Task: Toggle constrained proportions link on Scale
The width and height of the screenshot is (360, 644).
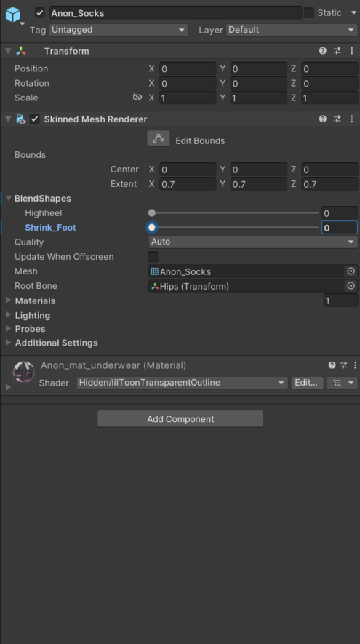Action: click(x=137, y=98)
